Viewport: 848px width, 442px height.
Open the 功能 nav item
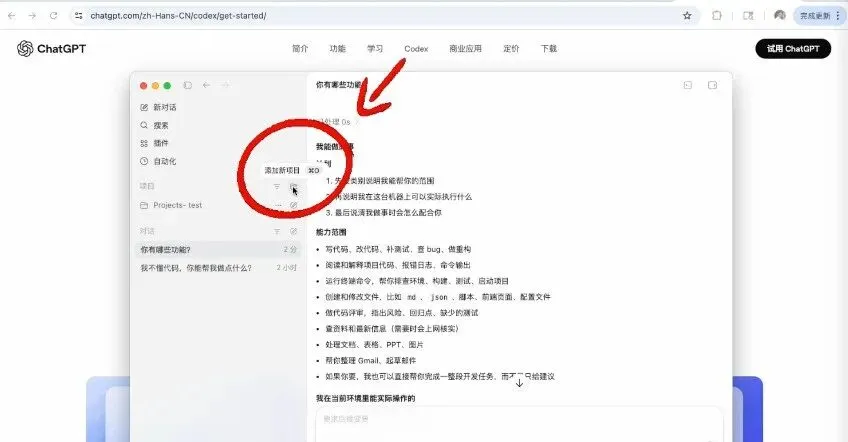[337, 49]
